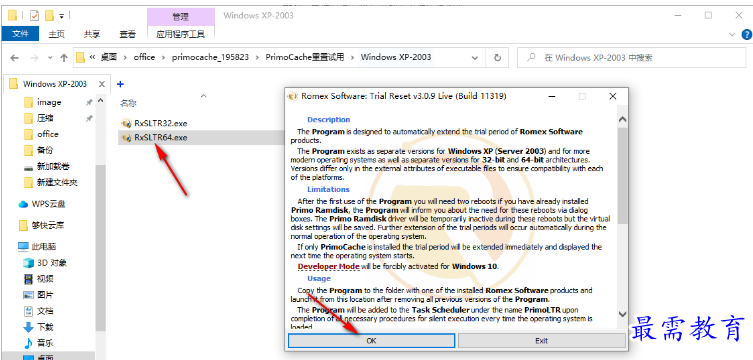Customize Quick Access Toolbar dropdown arrow

pyautogui.click(x=61, y=16)
